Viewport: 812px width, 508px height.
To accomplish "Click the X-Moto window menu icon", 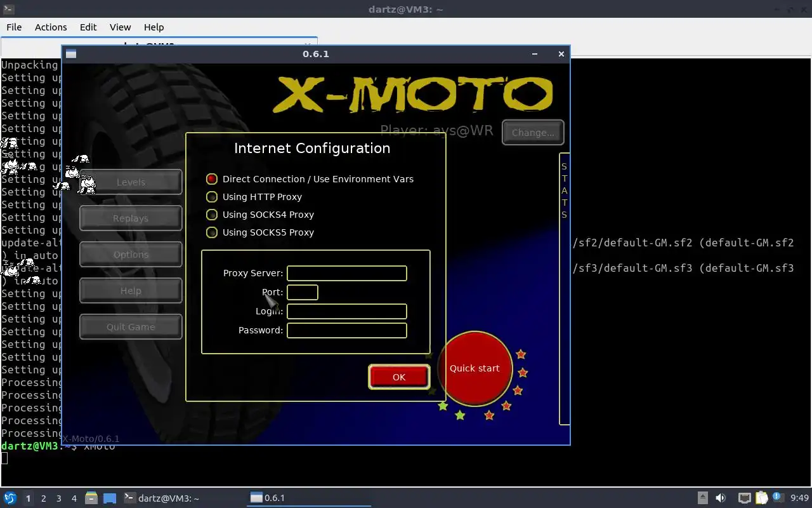I will (71, 54).
